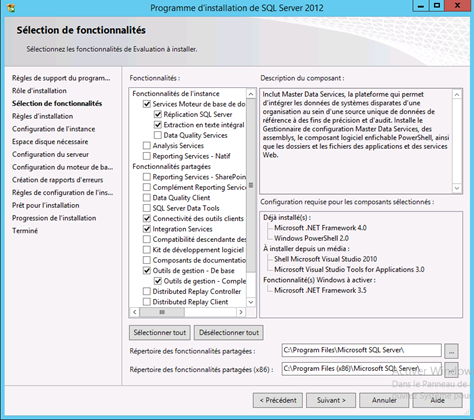Image resolution: width=474 pixels, height=420 pixels.
Task: Click Désélectionner tout button
Action: [x=229, y=333]
